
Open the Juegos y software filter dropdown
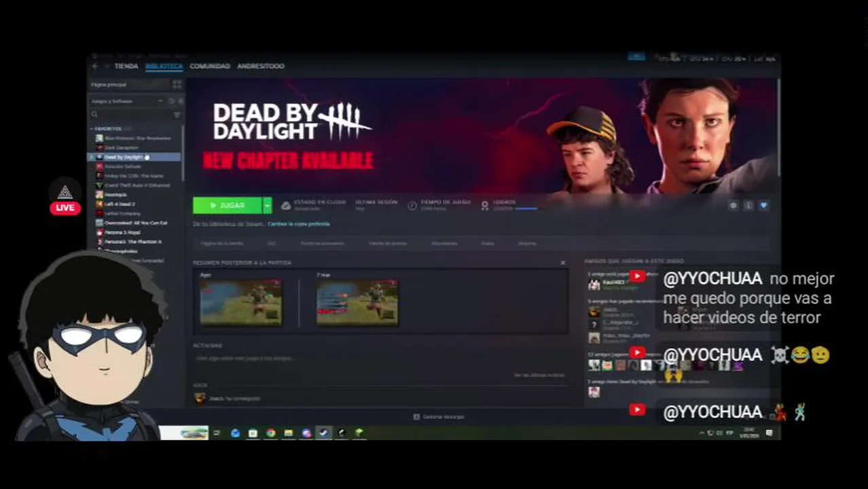[x=126, y=101]
